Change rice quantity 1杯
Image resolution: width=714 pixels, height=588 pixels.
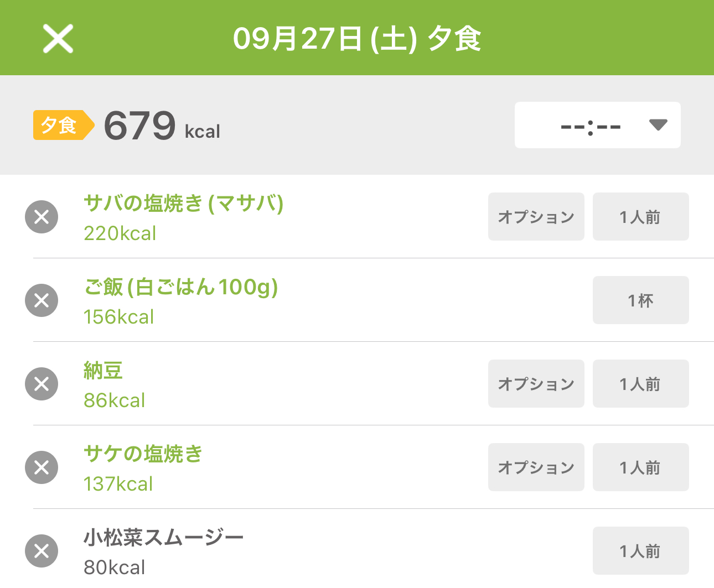[640, 300]
